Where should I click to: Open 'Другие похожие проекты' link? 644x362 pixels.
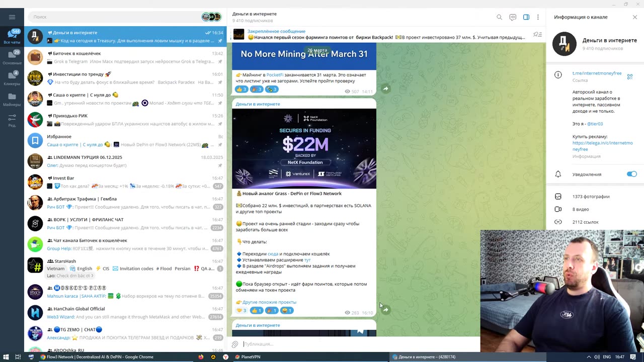(x=269, y=302)
